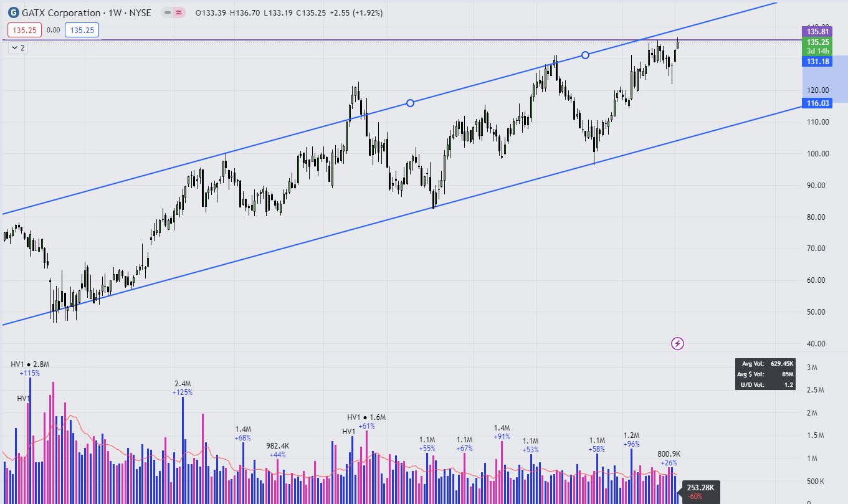
Task: Click the 2.4M volume spike label
Action: 183,384
